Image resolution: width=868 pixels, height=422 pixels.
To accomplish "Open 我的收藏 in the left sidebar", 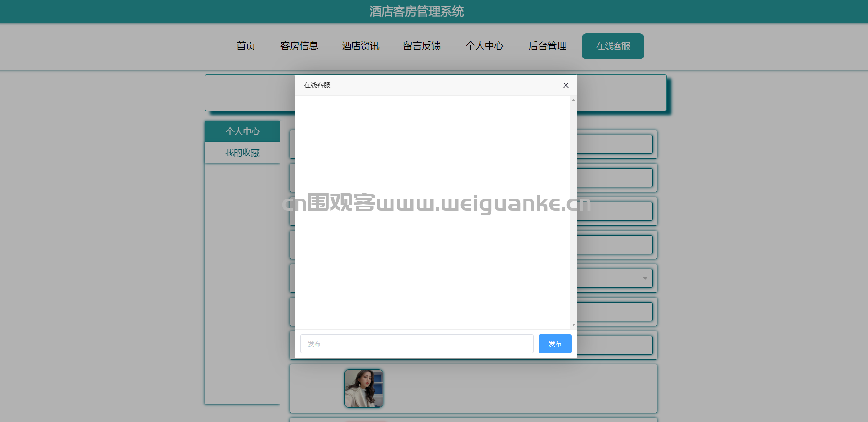I will 243,153.
